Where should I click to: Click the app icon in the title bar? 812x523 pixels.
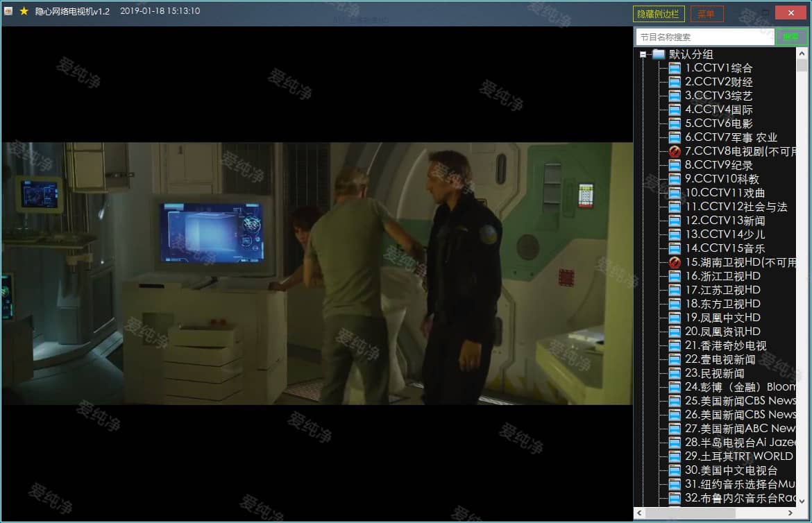[8, 11]
